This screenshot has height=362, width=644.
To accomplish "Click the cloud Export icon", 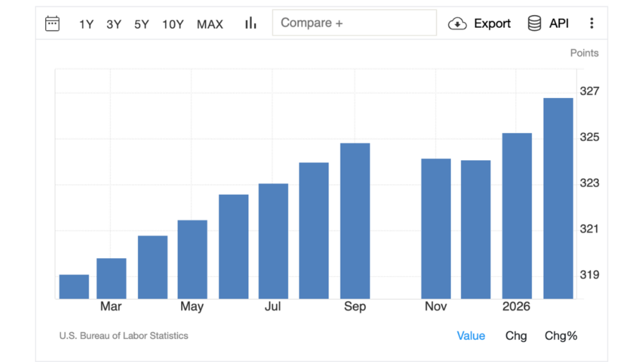I will (457, 23).
